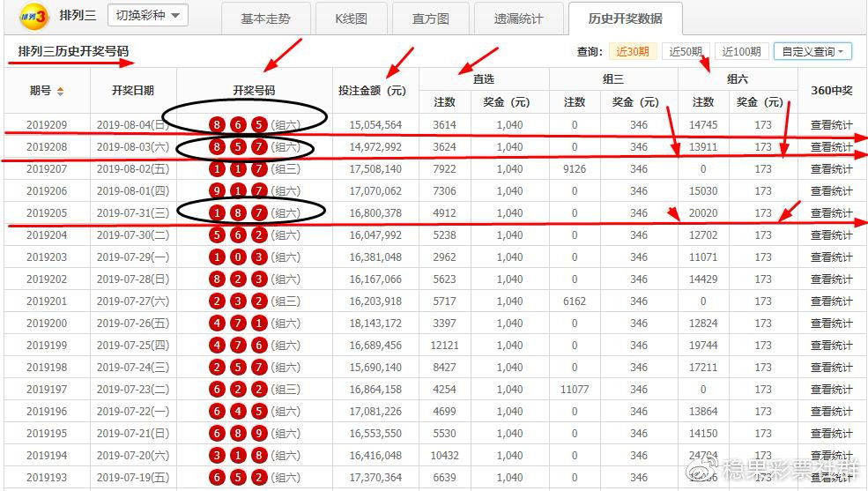868x491 pixels.
Task: Go to the 遗漏统计 tab
Action: (519, 19)
